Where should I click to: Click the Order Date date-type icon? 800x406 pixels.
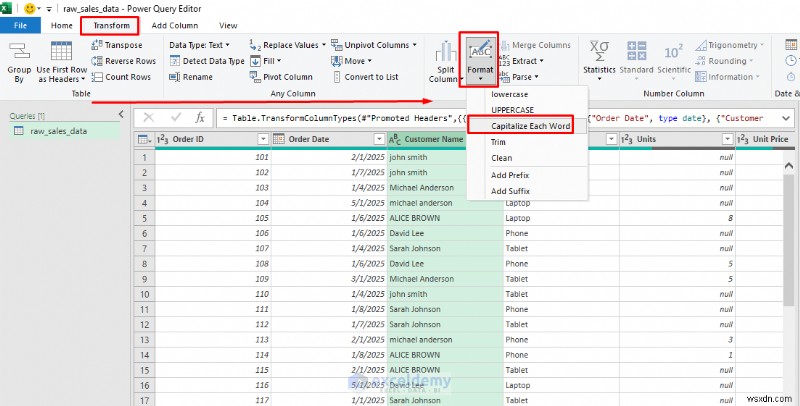coord(279,139)
